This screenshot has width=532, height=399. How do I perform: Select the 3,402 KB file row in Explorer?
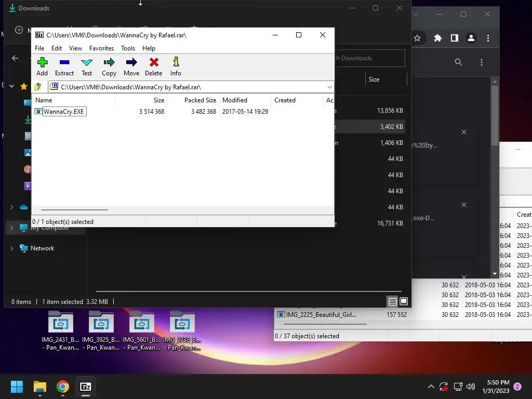371,127
